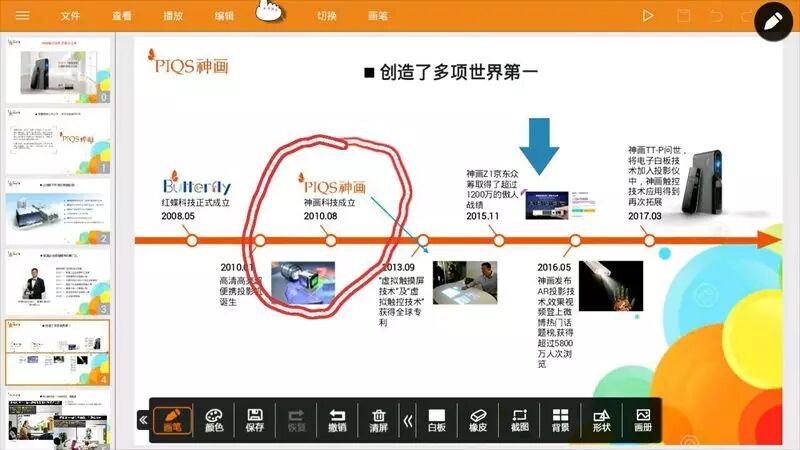Click the blue down arrow shape

click(539, 146)
